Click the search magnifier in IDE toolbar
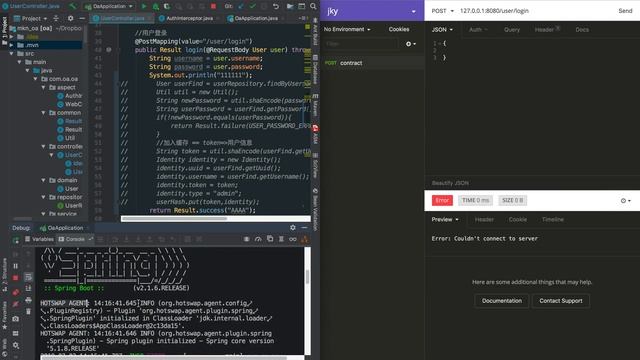This screenshot has height=360, width=640. tap(313, 6)
